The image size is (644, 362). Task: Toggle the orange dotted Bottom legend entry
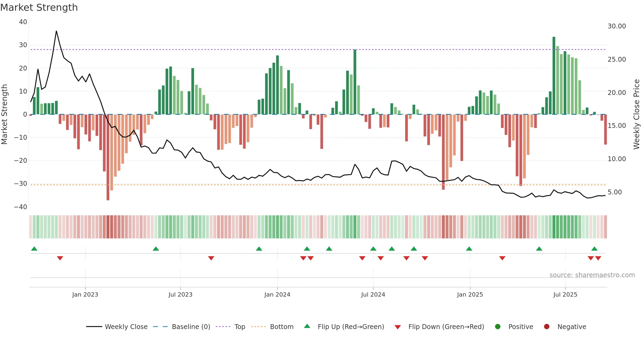[x=272, y=327]
